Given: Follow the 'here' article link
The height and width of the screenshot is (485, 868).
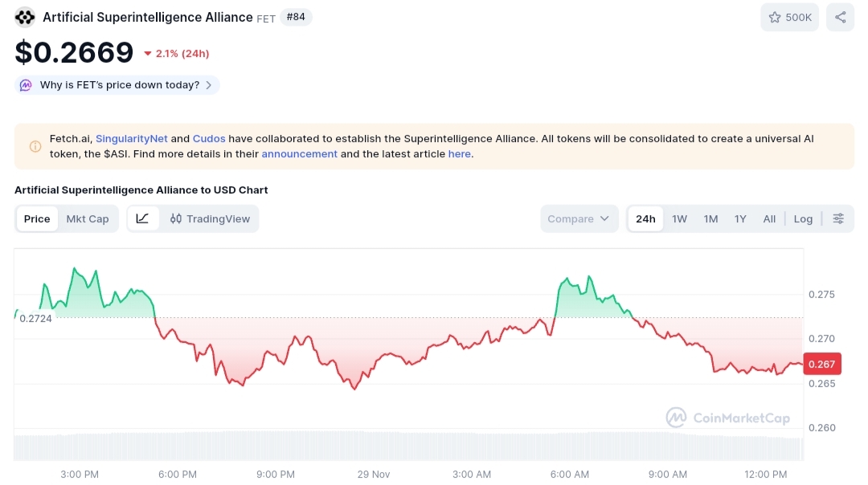Looking at the screenshot, I should click(460, 154).
